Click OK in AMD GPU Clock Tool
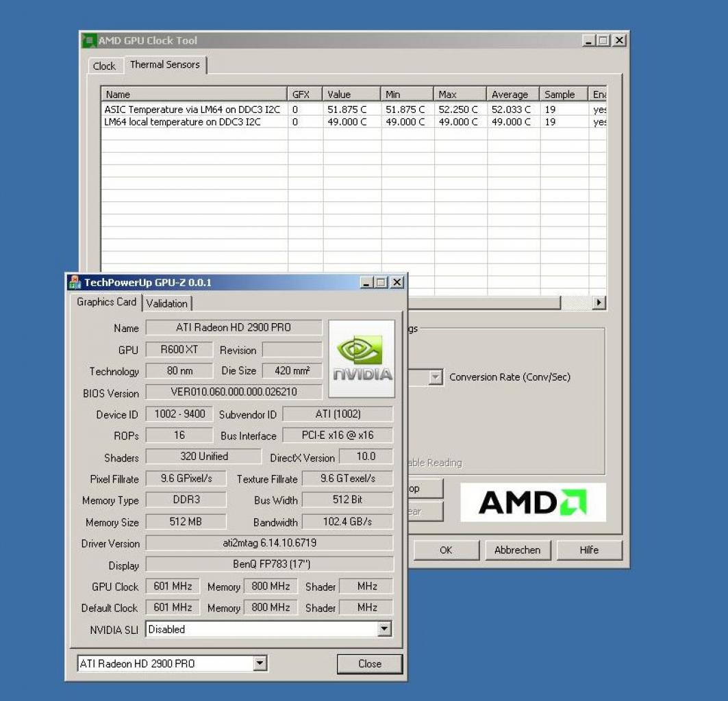Image resolution: width=728 pixels, height=701 pixels. coord(446,550)
